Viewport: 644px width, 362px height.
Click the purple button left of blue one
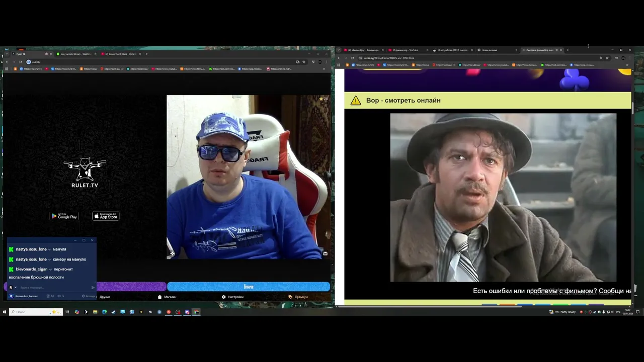pyautogui.click(x=131, y=287)
